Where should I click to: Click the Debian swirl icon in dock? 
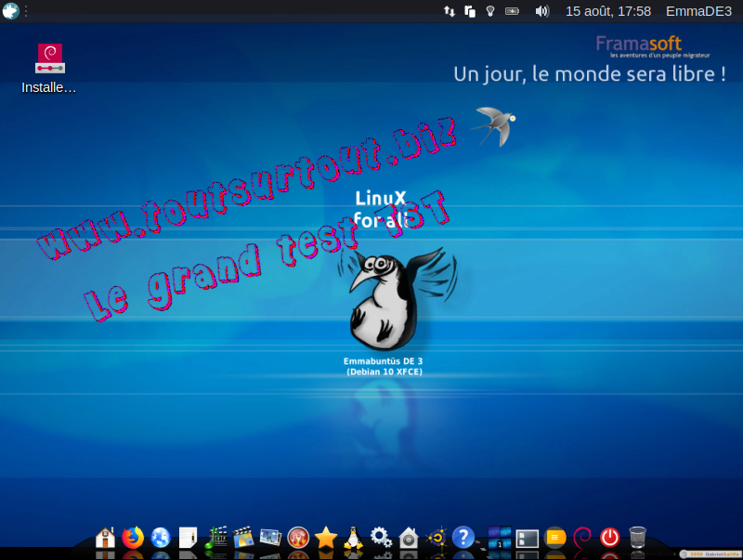tap(582, 538)
